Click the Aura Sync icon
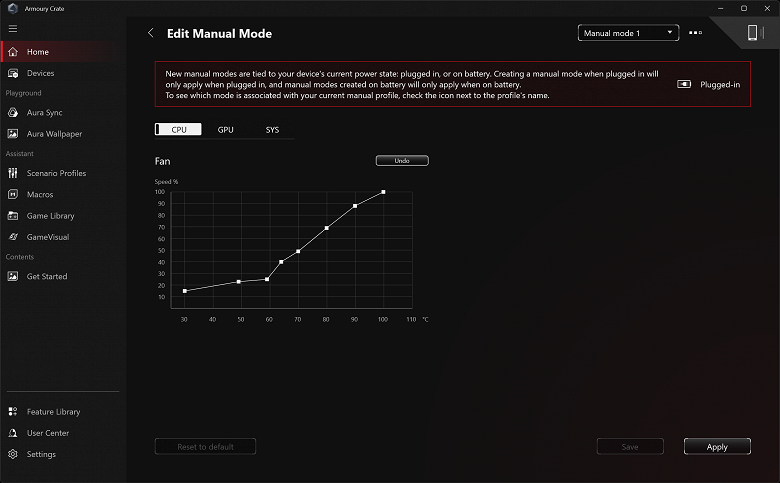780x483 pixels. (13, 112)
